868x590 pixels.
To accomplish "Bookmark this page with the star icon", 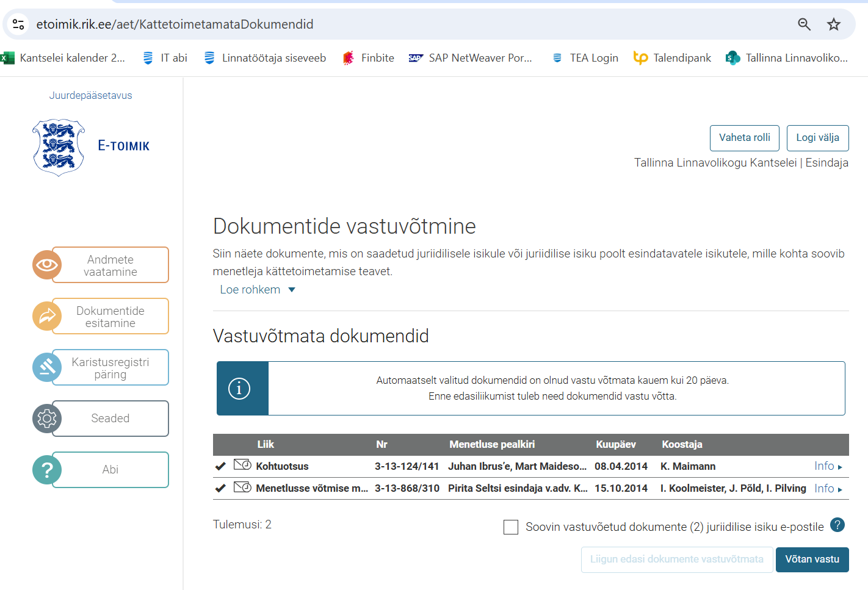I will pos(833,24).
